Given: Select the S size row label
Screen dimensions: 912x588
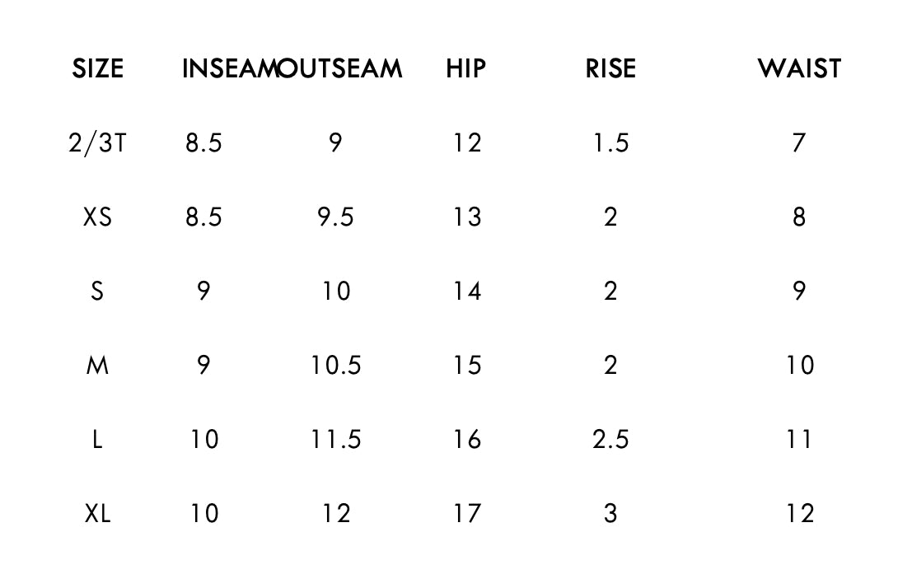Looking at the screenshot, I should 97,291.
